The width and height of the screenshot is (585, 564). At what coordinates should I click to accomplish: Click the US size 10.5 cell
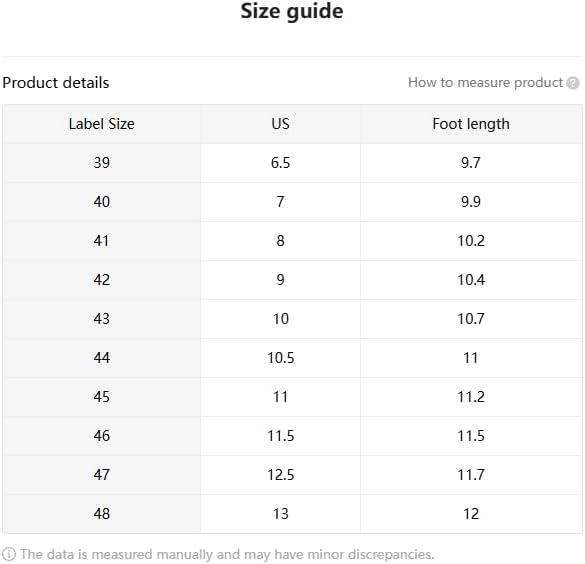281,358
